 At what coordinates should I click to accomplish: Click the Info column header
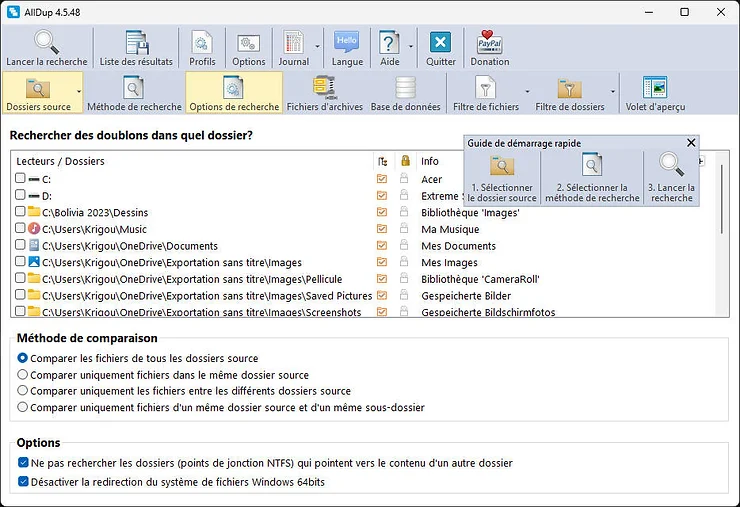click(429, 161)
